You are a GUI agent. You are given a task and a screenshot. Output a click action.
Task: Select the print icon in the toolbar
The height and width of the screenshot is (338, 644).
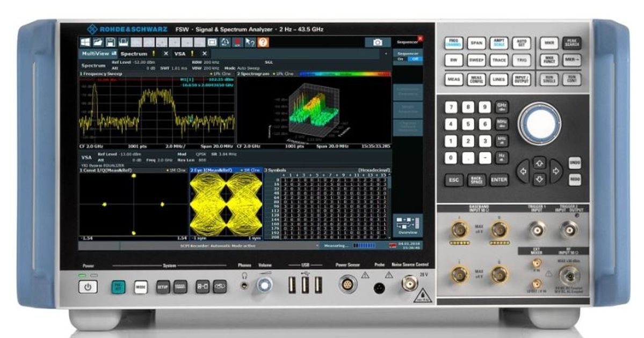pyautogui.click(x=124, y=42)
